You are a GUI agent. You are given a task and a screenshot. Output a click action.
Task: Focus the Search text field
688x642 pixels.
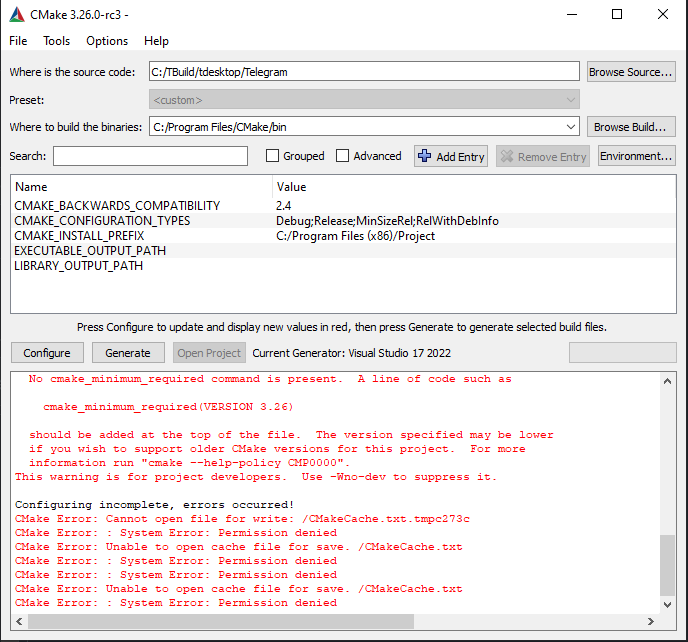point(150,156)
